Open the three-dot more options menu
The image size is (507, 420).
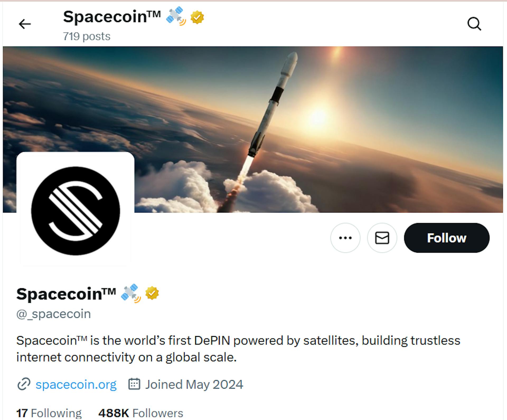pyautogui.click(x=345, y=238)
